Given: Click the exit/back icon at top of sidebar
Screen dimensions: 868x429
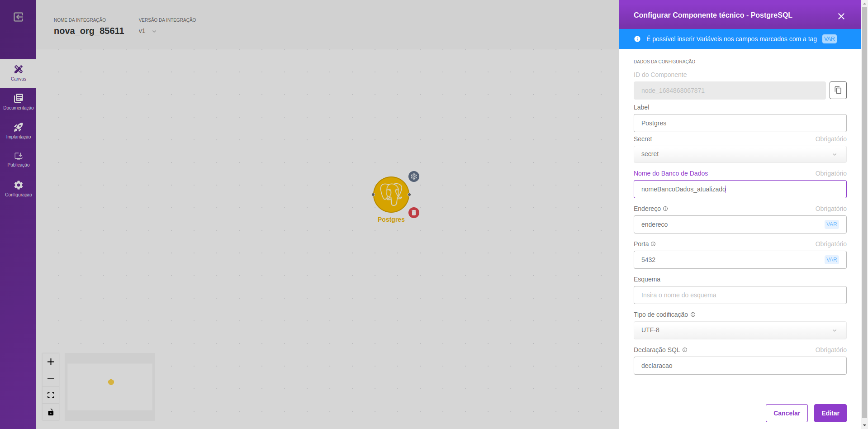Looking at the screenshot, I should point(18,17).
